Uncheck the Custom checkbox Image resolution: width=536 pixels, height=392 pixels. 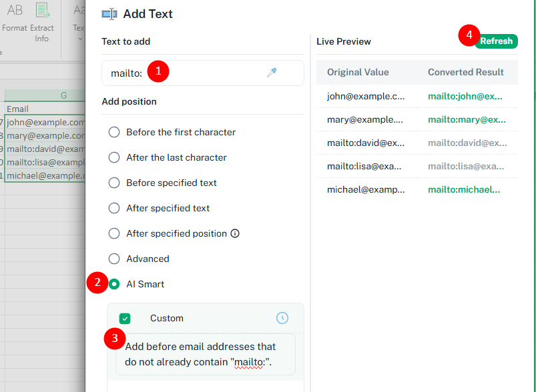pos(125,319)
